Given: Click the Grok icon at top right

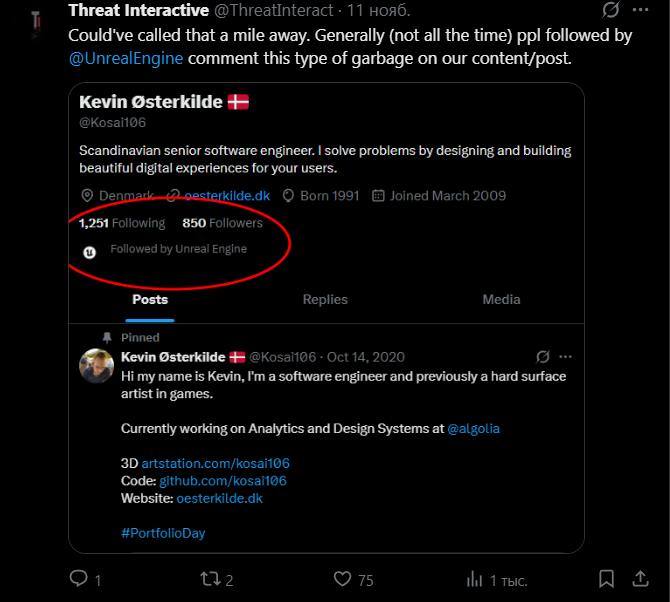Looking at the screenshot, I should [x=610, y=11].
